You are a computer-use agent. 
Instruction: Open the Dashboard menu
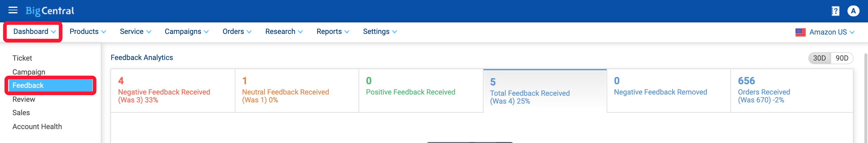(x=34, y=32)
